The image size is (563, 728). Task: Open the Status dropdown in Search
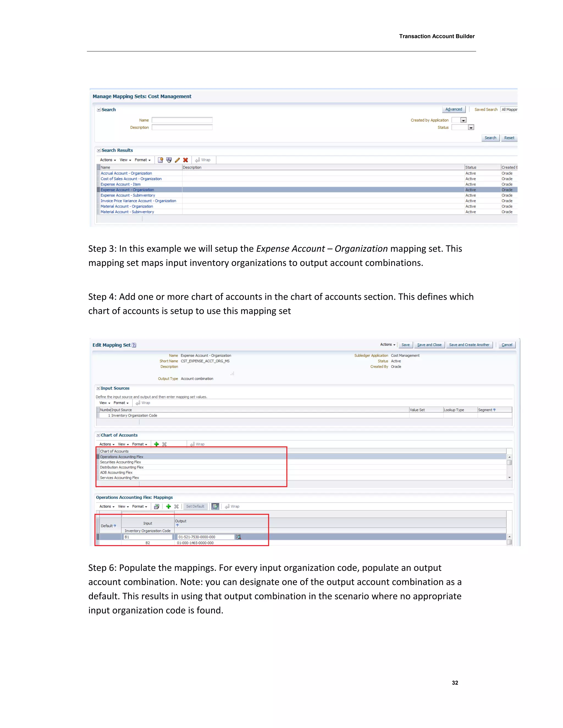471,127
